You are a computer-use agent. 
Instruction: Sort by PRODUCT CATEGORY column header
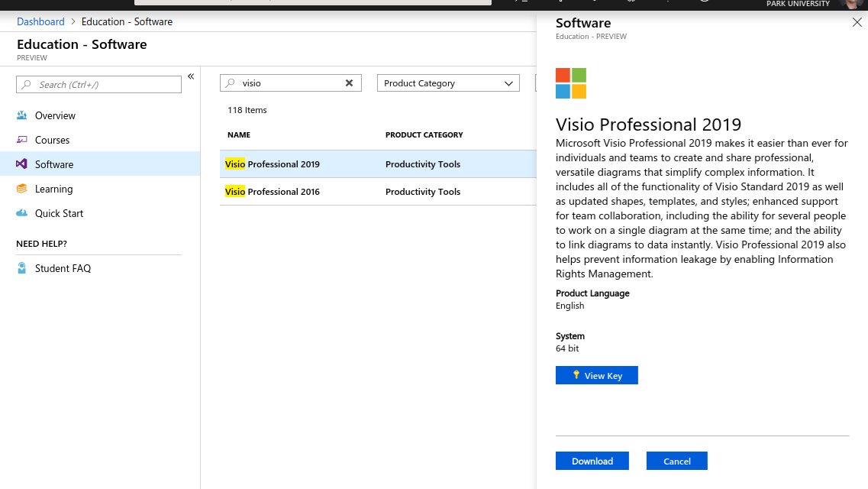[424, 134]
